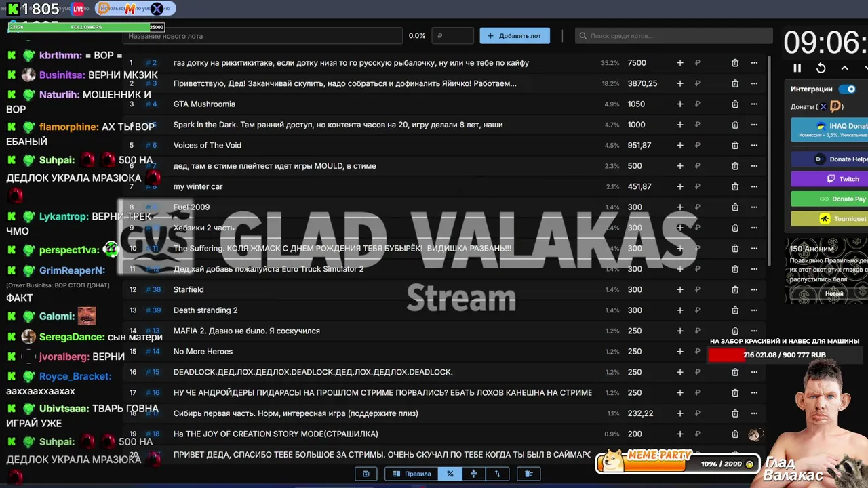Click the Новый button on donation card
The width and height of the screenshot is (868, 488).
click(x=834, y=293)
